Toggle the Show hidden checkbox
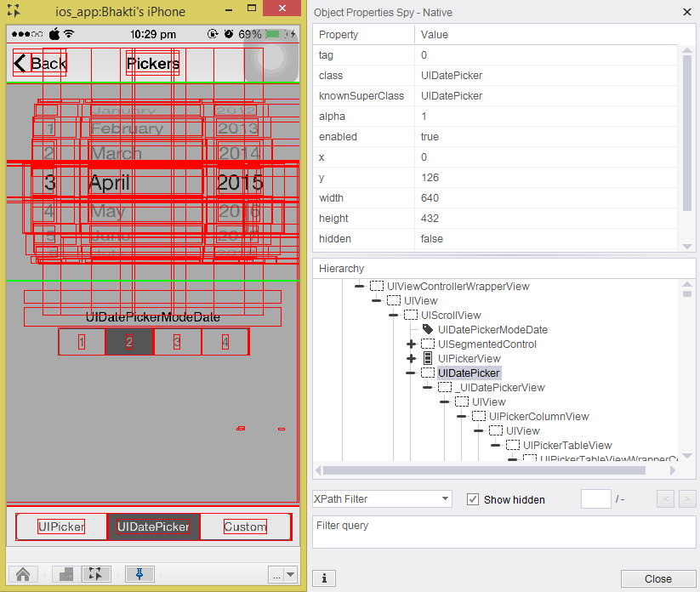 point(474,499)
